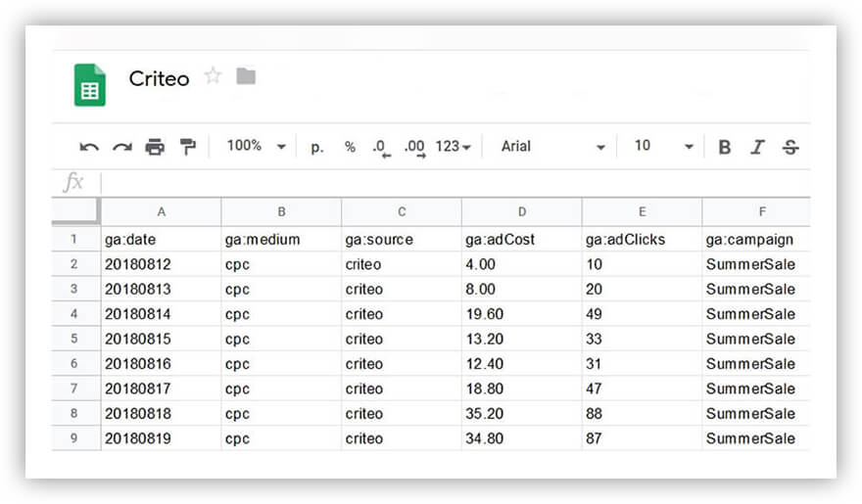Select column E header
Screen dimensions: 862x504
643,212
